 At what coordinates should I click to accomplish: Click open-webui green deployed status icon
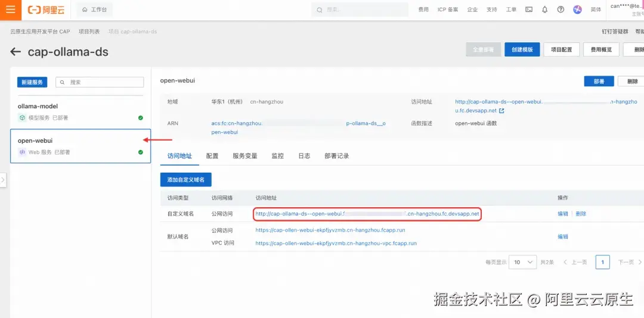[141, 152]
